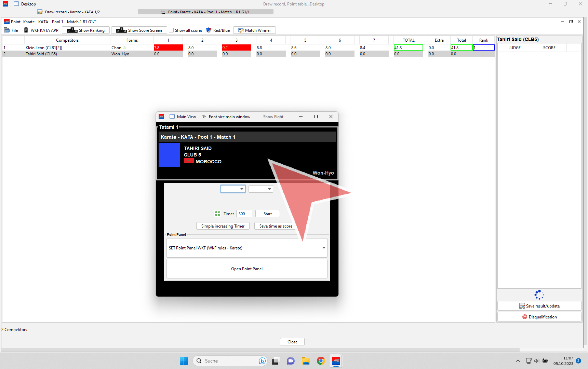Open File Explorer in the taskbar

pos(306,361)
